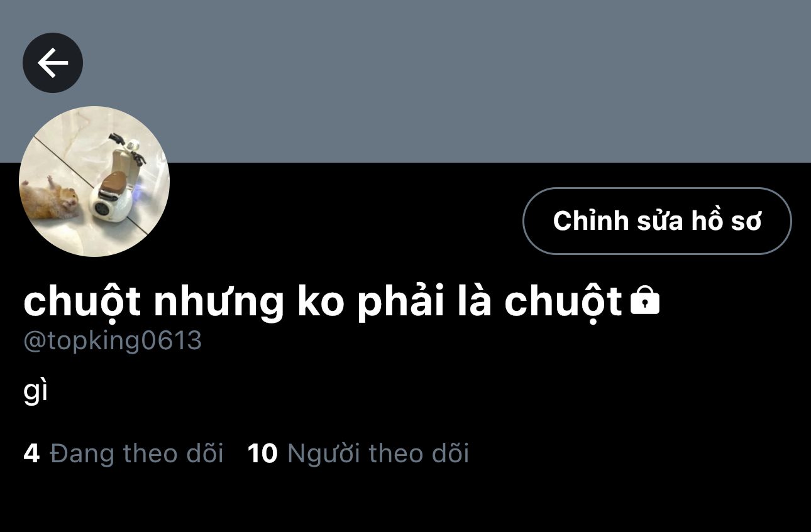
Task: Go back using the left arrow icon
Action: pos(53,63)
